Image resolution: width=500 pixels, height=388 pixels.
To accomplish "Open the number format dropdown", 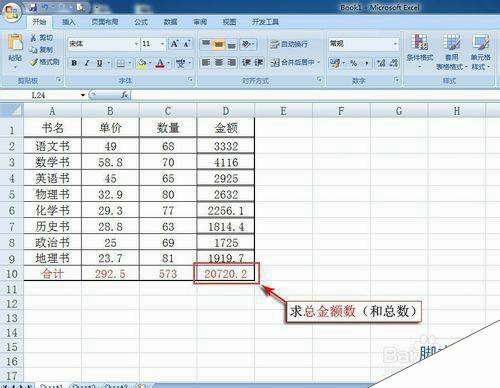I will [x=395, y=44].
